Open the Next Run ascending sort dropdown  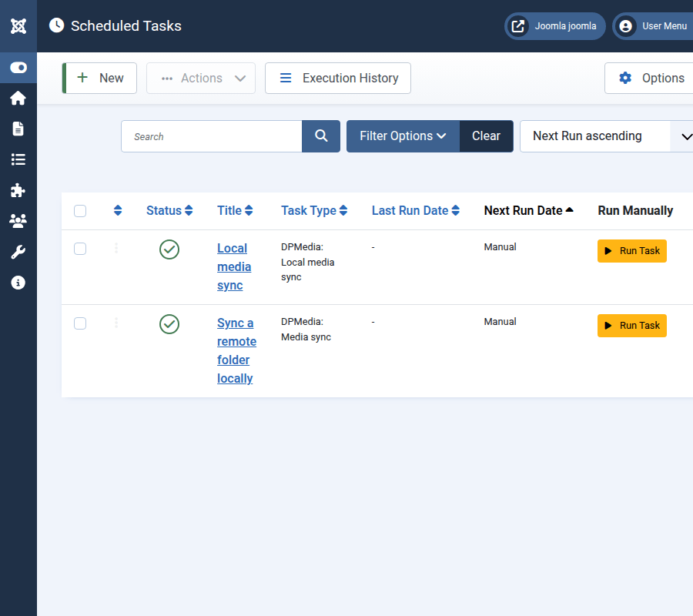pos(607,136)
